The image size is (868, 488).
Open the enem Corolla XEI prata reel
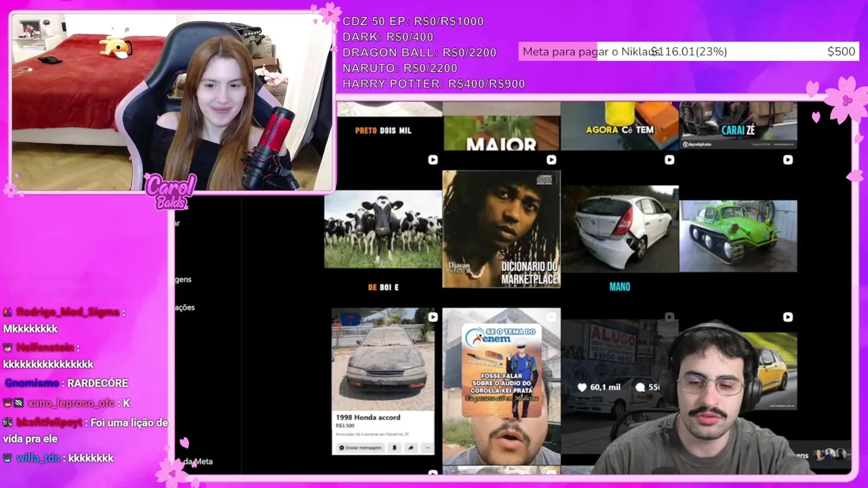click(501, 386)
